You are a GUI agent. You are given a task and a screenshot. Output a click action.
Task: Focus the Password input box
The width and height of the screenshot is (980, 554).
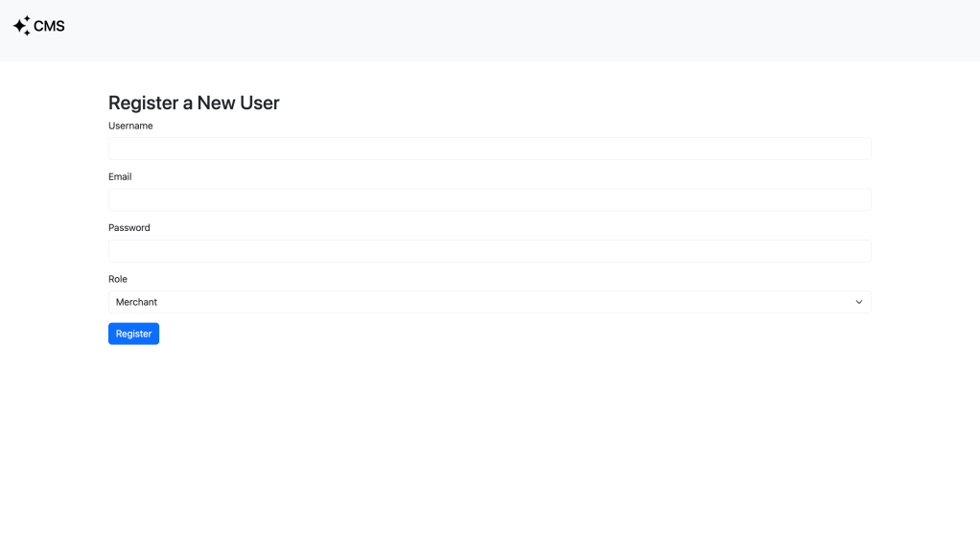point(489,251)
